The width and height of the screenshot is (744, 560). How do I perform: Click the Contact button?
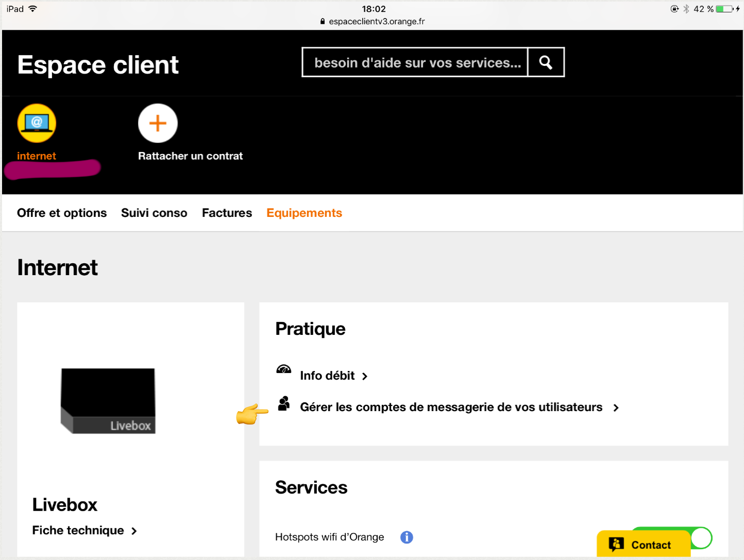[644, 544]
